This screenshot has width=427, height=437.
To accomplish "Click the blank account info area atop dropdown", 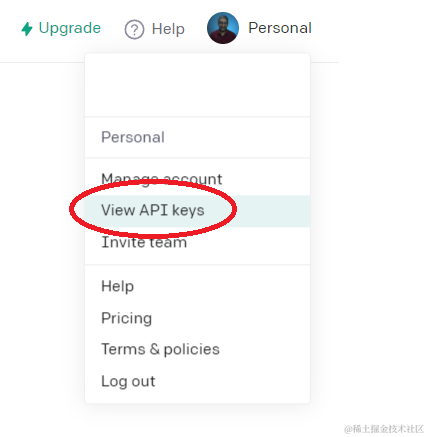I will point(197,85).
